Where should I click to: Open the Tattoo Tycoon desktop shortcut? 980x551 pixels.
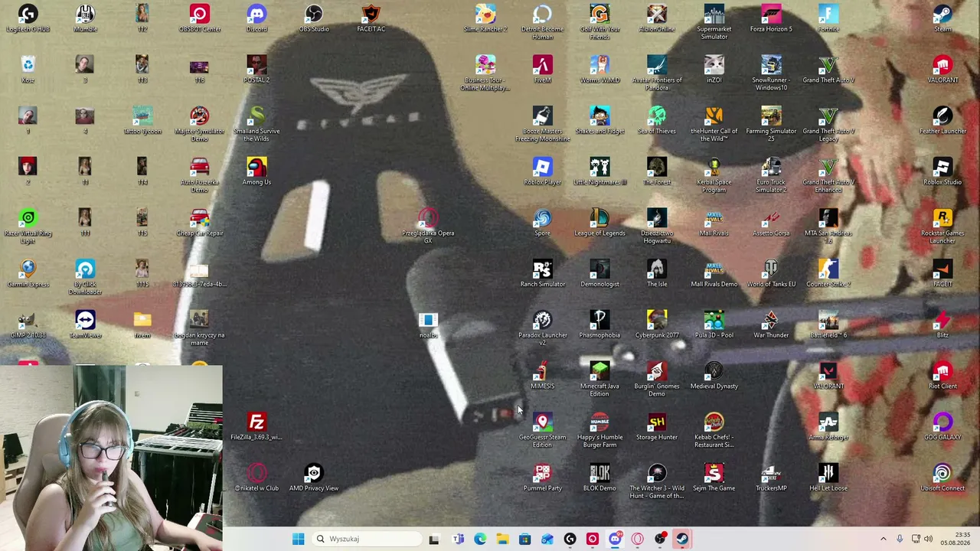(x=142, y=121)
